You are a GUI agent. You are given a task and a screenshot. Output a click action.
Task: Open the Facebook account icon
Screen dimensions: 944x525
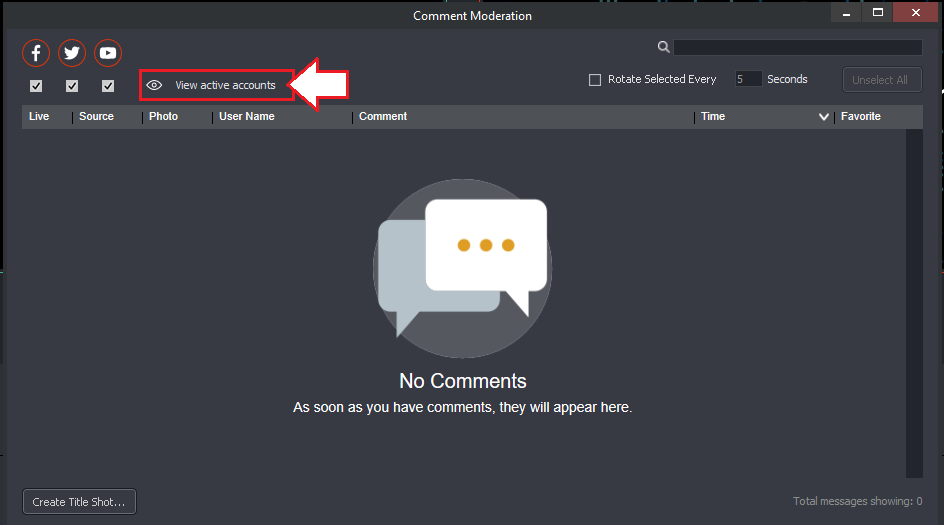pyautogui.click(x=36, y=53)
